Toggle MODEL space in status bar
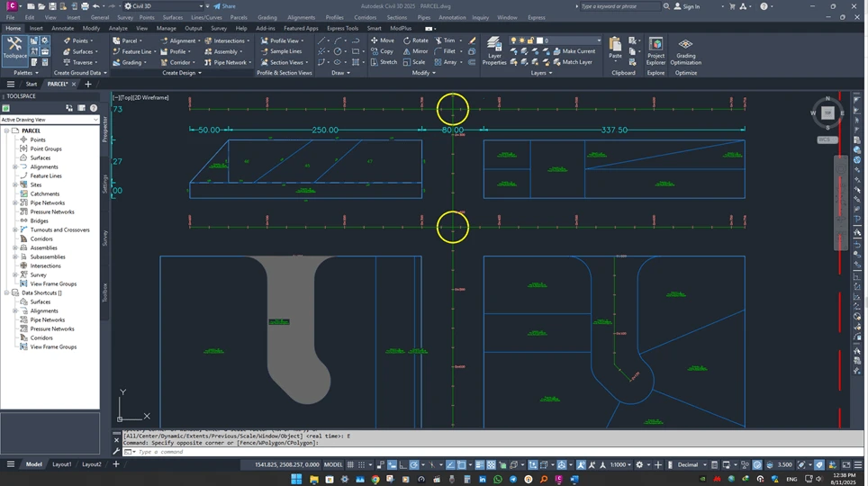 pos(333,464)
